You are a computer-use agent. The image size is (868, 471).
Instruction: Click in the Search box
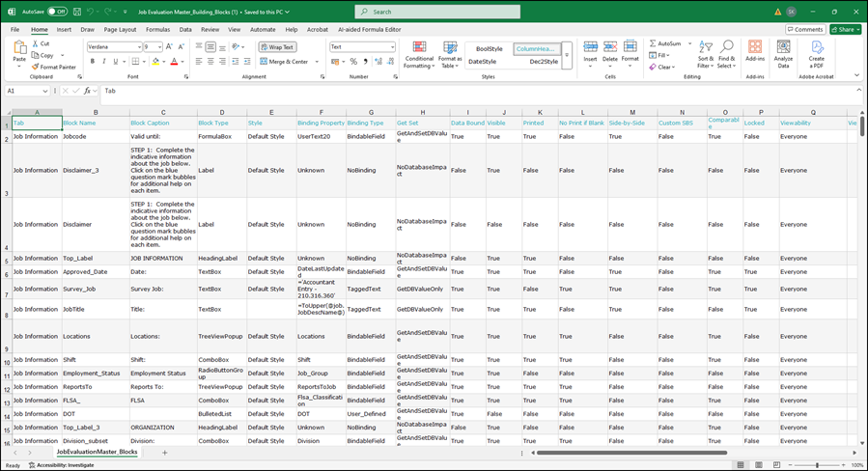(437, 12)
